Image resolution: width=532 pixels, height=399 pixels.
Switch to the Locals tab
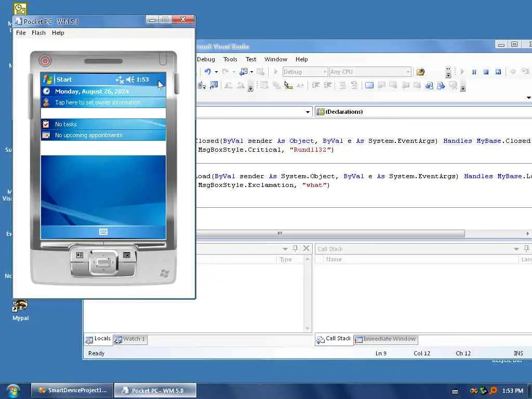[98, 339]
